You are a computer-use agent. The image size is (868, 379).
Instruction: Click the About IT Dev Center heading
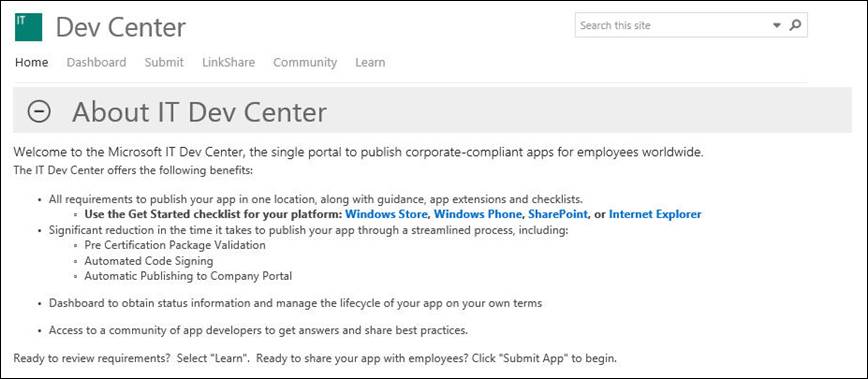199,112
